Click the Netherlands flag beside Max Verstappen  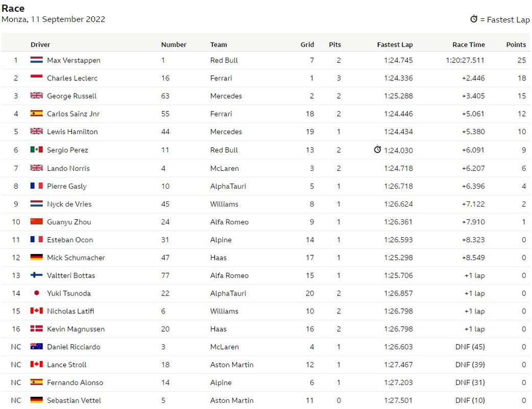click(x=36, y=60)
